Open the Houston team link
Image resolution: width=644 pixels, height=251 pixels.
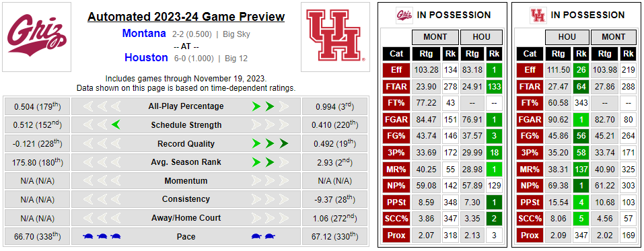click(x=146, y=58)
